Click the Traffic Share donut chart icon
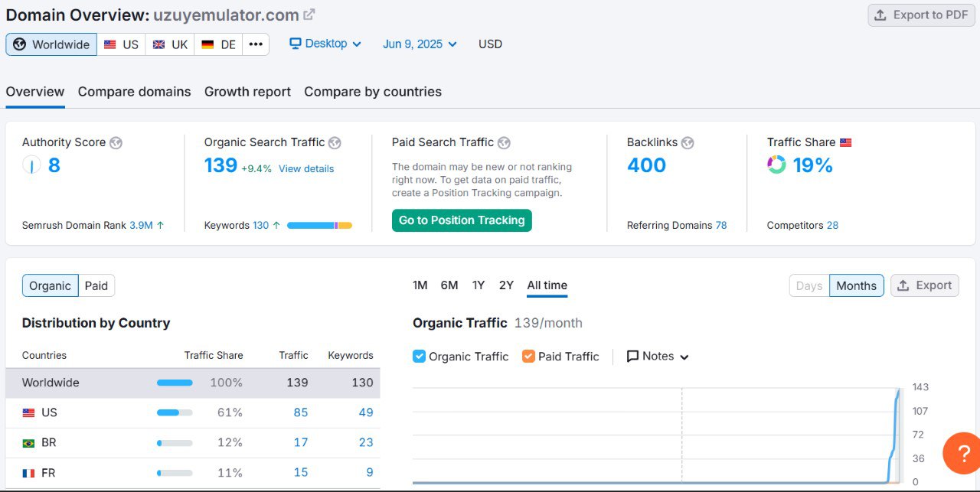The height and width of the screenshot is (492, 980). coord(776,165)
